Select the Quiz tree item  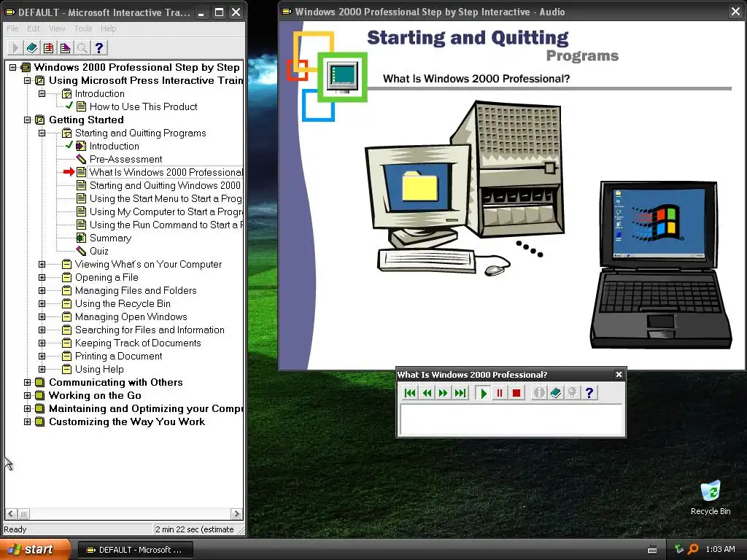click(98, 251)
